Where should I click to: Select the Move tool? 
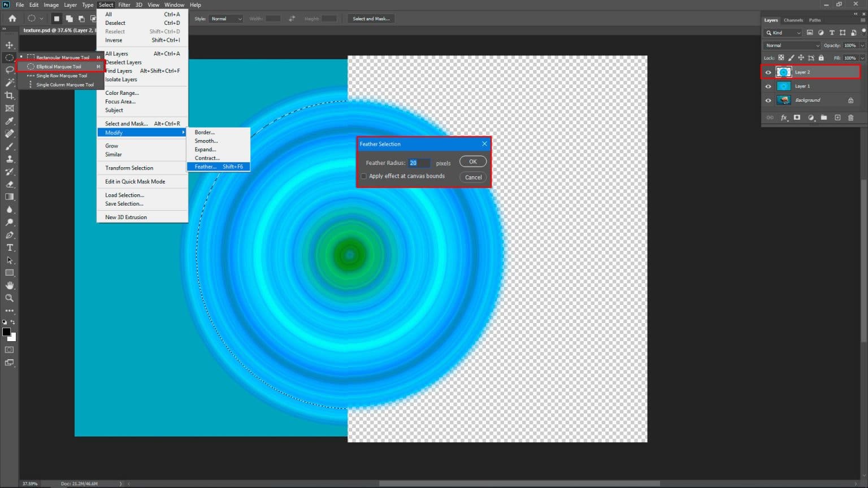click(9, 45)
